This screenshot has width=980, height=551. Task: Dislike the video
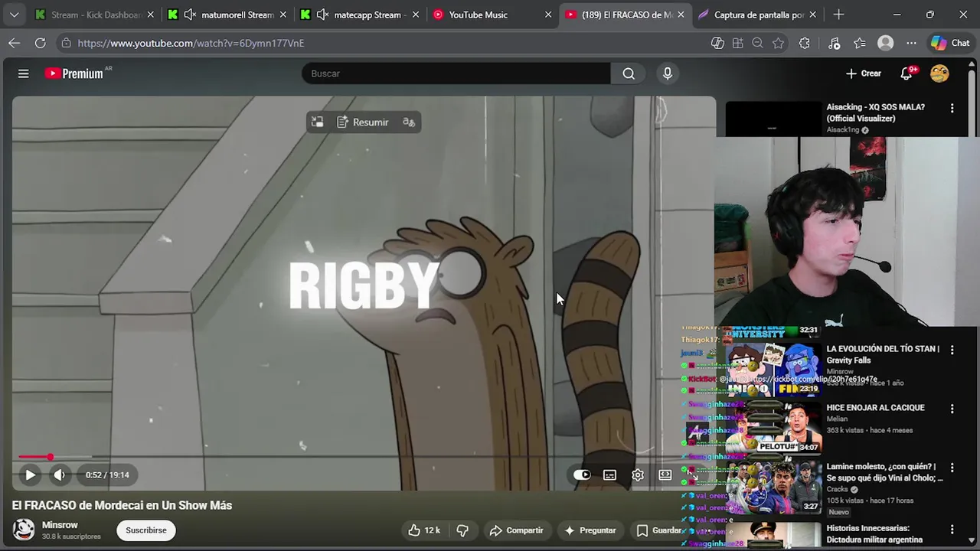tap(462, 530)
